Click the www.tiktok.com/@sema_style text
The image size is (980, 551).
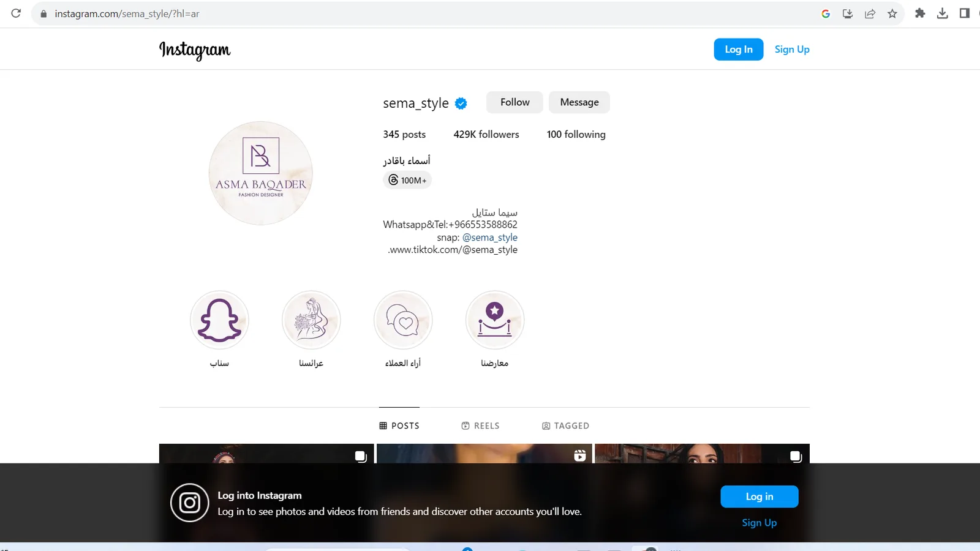[453, 250]
